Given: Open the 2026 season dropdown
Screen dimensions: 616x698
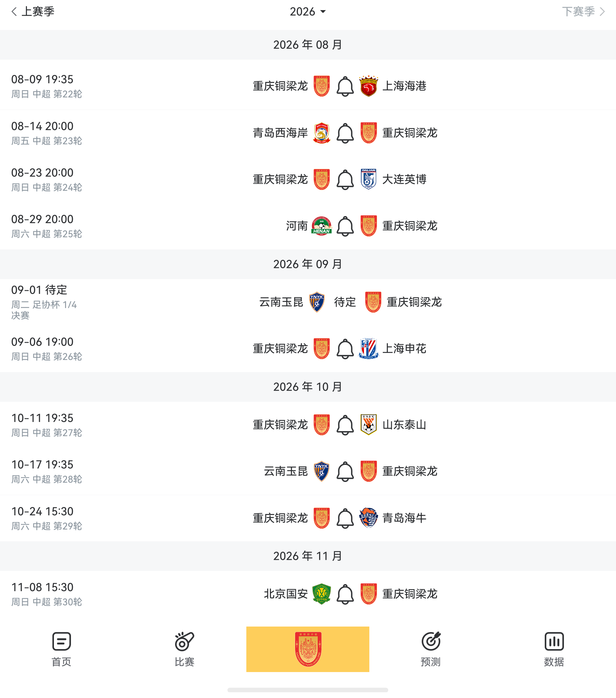Looking at the screenshot, I should click(x=308, y=11).
